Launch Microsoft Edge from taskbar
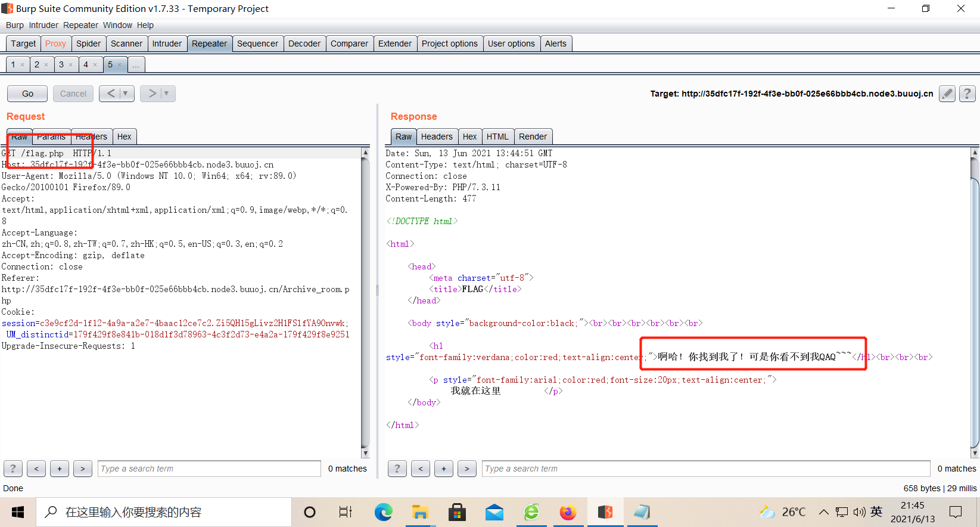Image resolution: width=980 pixels, height=527 pixels. pos(383,512)
